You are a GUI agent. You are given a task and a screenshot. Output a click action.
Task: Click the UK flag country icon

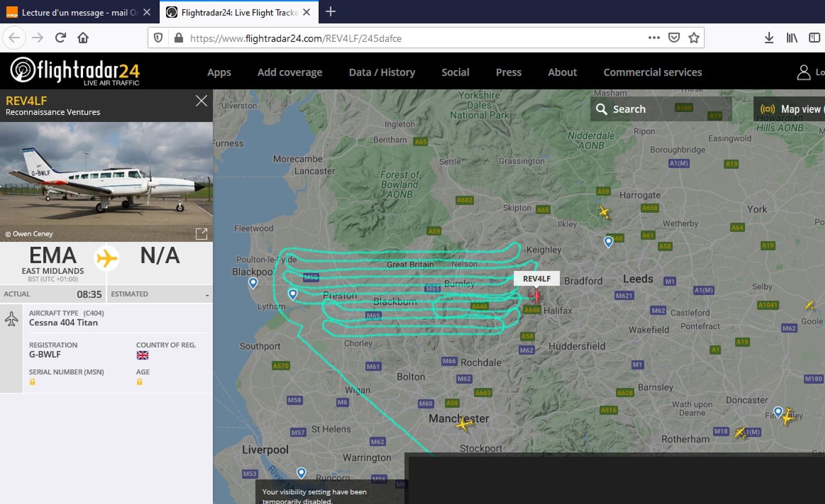[142, 355]
